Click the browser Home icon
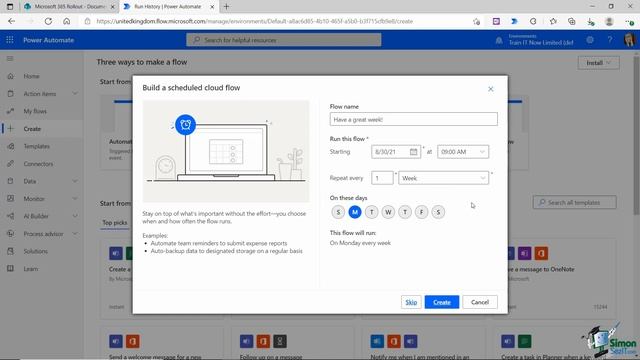Viewport: 640px width, 360px height. [x=67, y=21]
